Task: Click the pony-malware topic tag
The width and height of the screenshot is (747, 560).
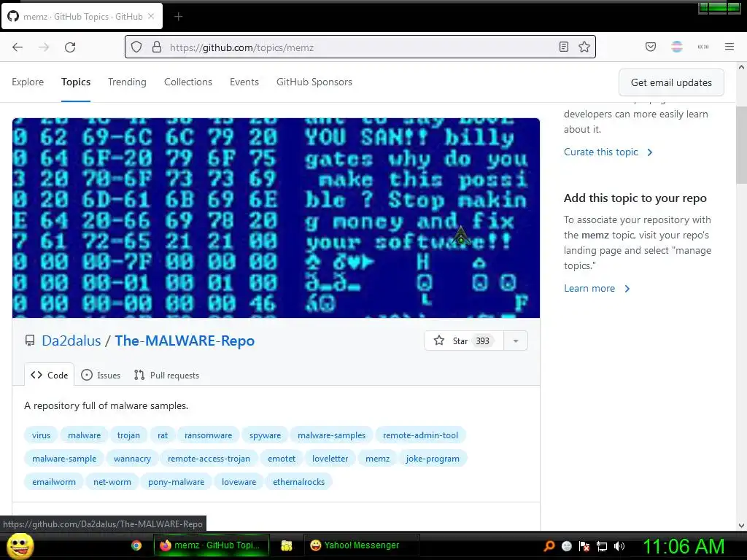Action: coord(177,482)
